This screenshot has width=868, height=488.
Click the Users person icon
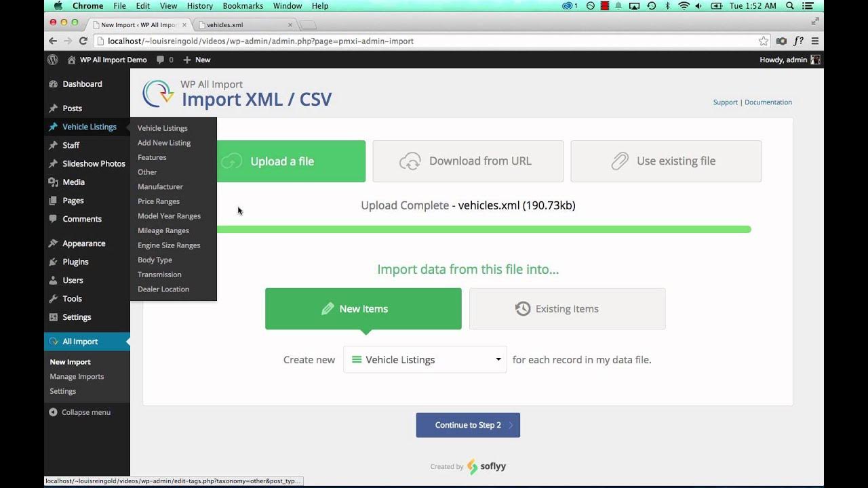tap(53, 280)
